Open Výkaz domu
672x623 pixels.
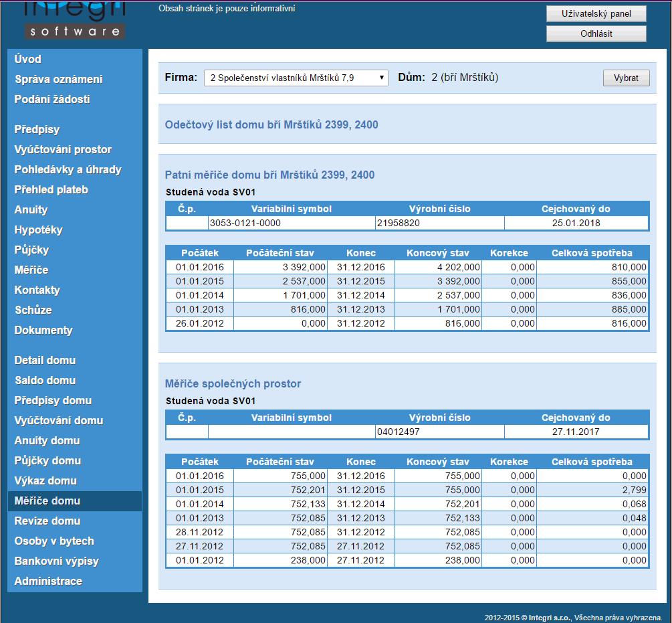(45, 481)
